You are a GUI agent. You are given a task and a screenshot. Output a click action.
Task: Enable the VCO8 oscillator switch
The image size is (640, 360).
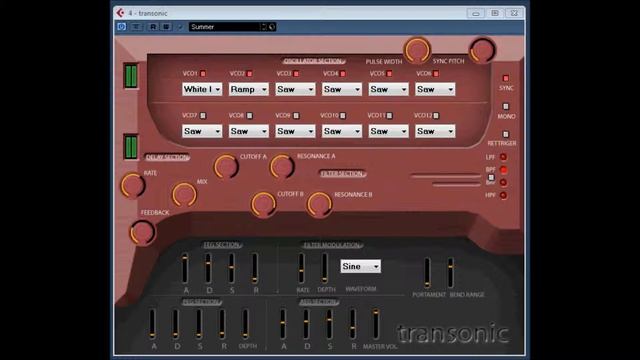point(249,116)
